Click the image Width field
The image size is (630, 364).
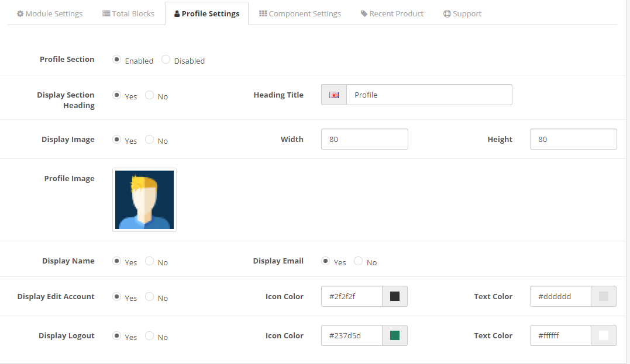click(x=364, y=139)
